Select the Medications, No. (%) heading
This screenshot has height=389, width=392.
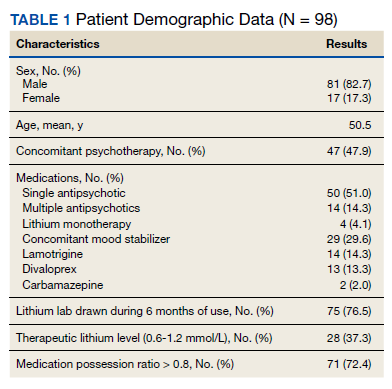click(x=70, y=178)
